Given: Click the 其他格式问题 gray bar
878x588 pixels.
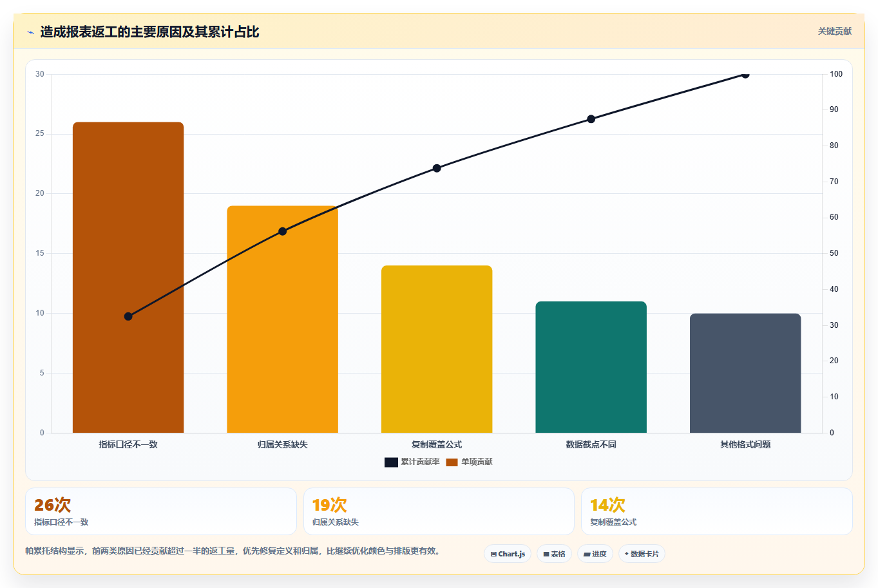Looking at the screenshot, I should pos(745,373).
